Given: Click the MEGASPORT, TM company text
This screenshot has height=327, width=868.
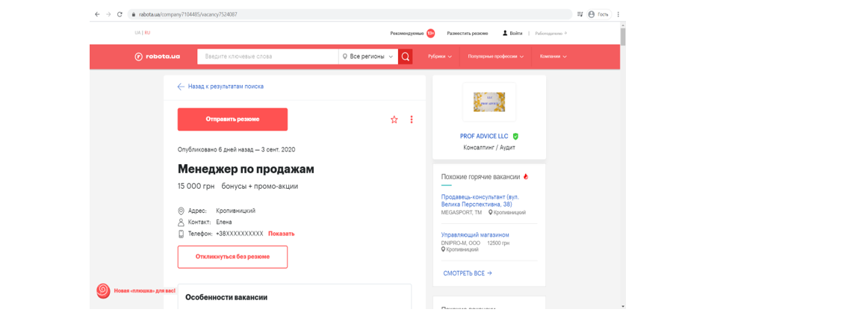Looking at the screenshot, I should point(461,213).
